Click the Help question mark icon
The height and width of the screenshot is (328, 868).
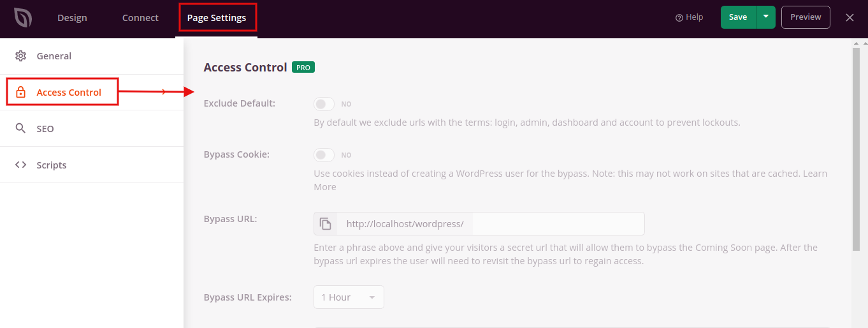679,18
